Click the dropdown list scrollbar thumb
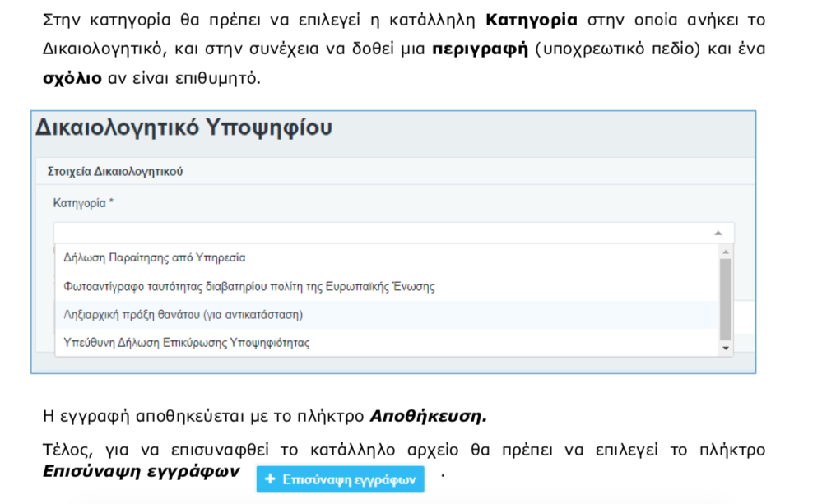The width and height of the screenshot is (822, 504). [x=725, y=298]
